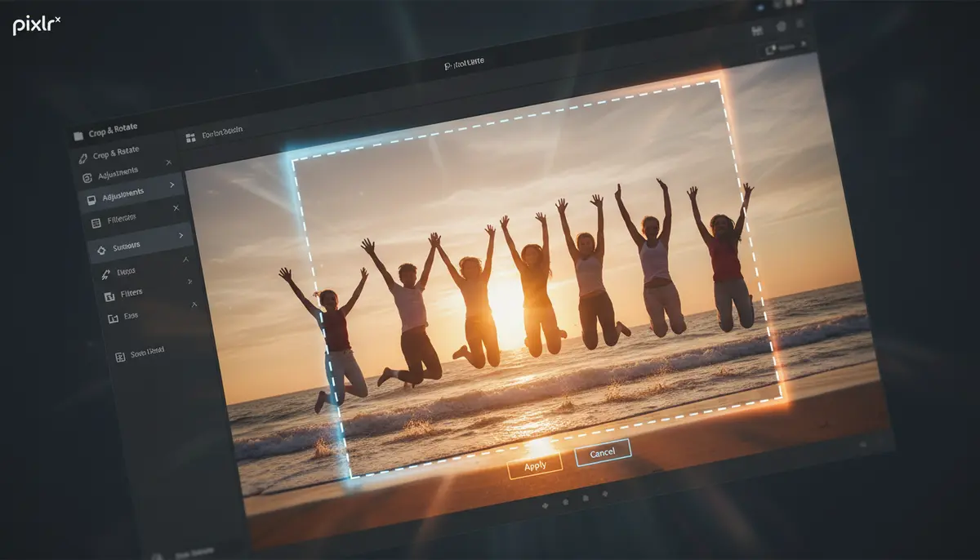This screenshot has height=560, width=980.
Task: Collapse the section using the caret beside Filters
Action: click(190, 282)
